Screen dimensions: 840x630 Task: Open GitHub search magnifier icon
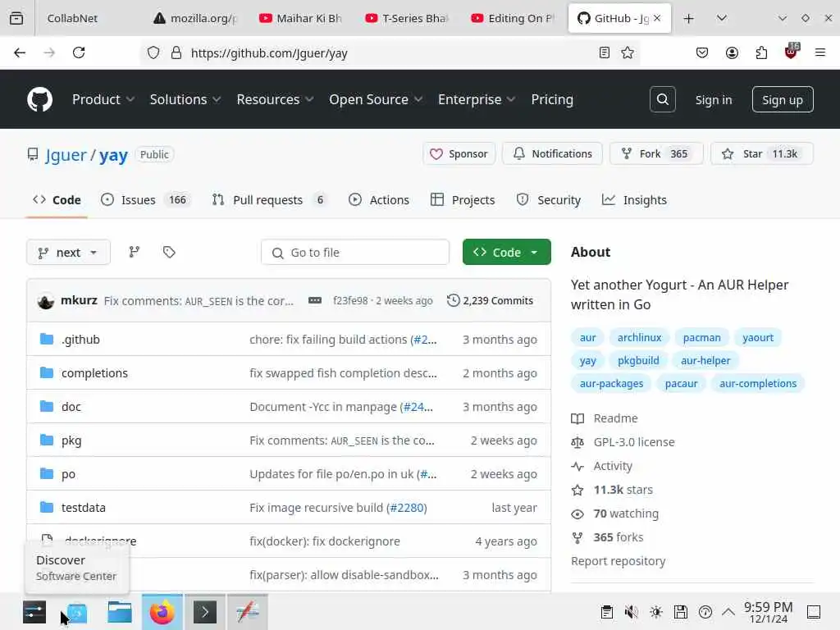tap(662, 99)
